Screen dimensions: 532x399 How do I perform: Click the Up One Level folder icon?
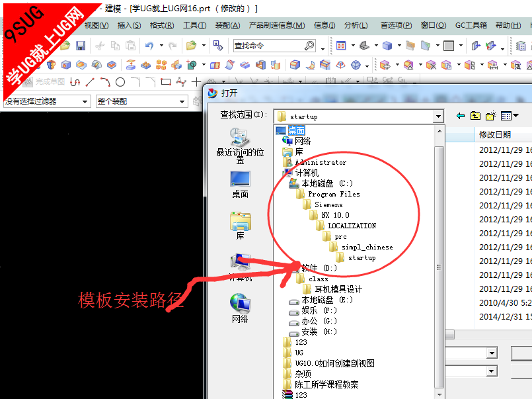coord(475,116)
